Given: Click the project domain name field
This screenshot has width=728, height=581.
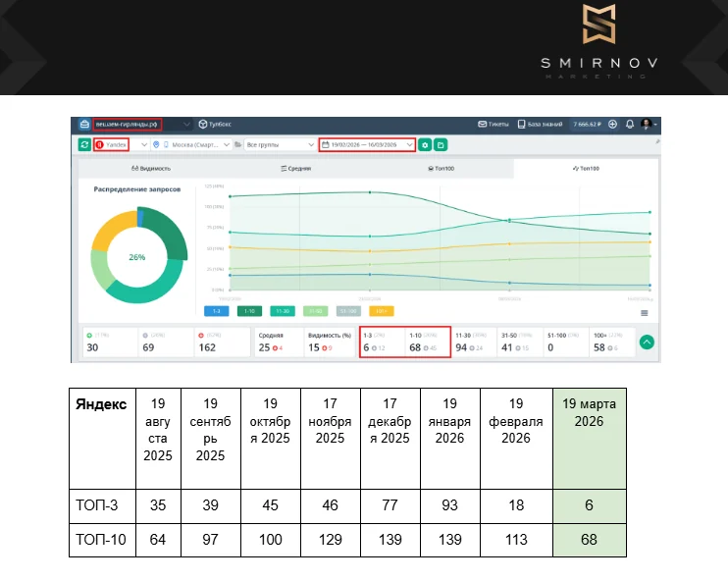Looking at the screenshot, I should [128, 125].
